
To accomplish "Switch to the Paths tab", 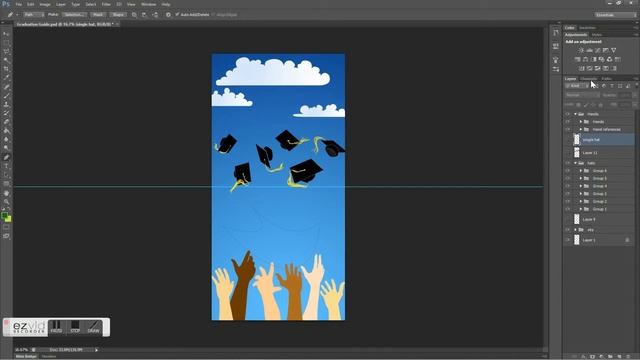I will 607,79.
